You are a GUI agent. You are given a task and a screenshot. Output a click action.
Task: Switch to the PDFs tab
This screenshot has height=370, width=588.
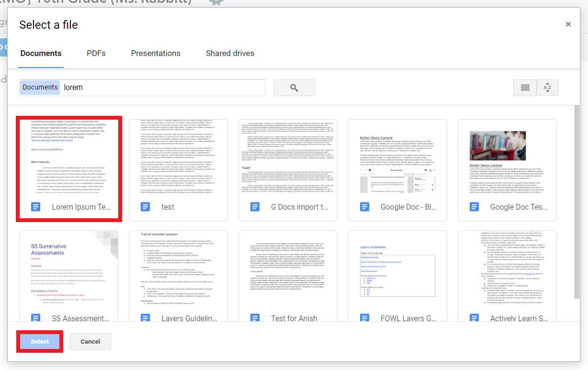pyautogui.click(x=96, y=53)
